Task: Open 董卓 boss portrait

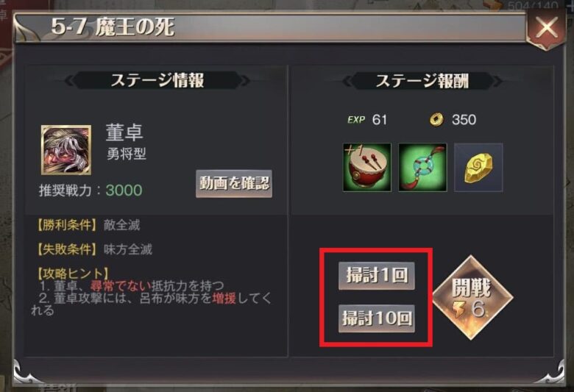Action: (x=66, y=150)
